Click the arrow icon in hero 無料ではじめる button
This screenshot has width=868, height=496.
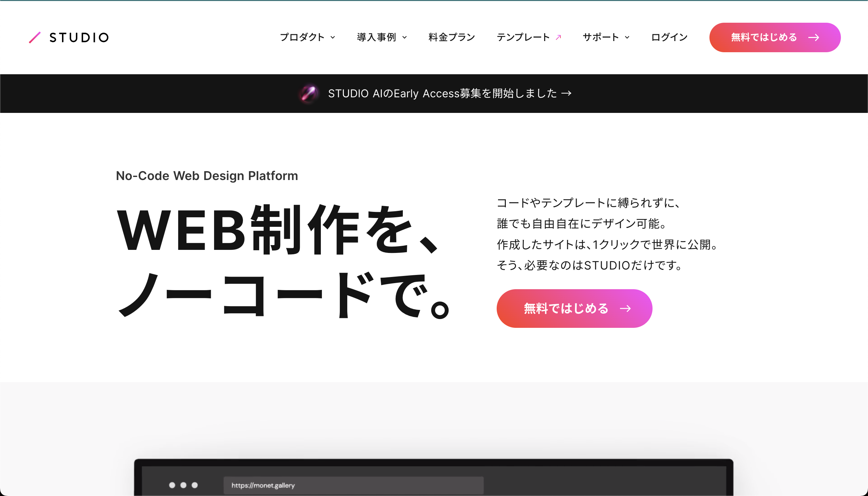625,309
